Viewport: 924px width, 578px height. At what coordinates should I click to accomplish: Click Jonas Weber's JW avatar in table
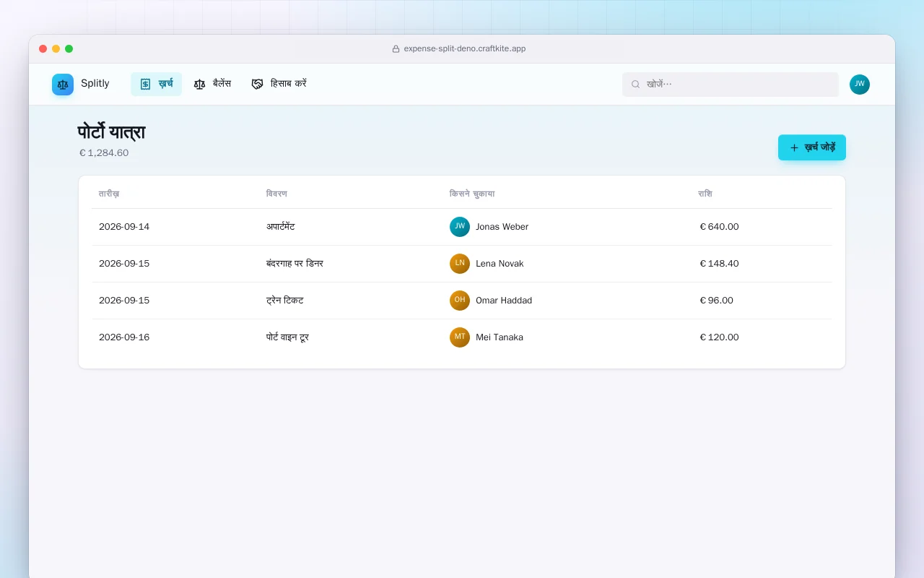(460, 227)
